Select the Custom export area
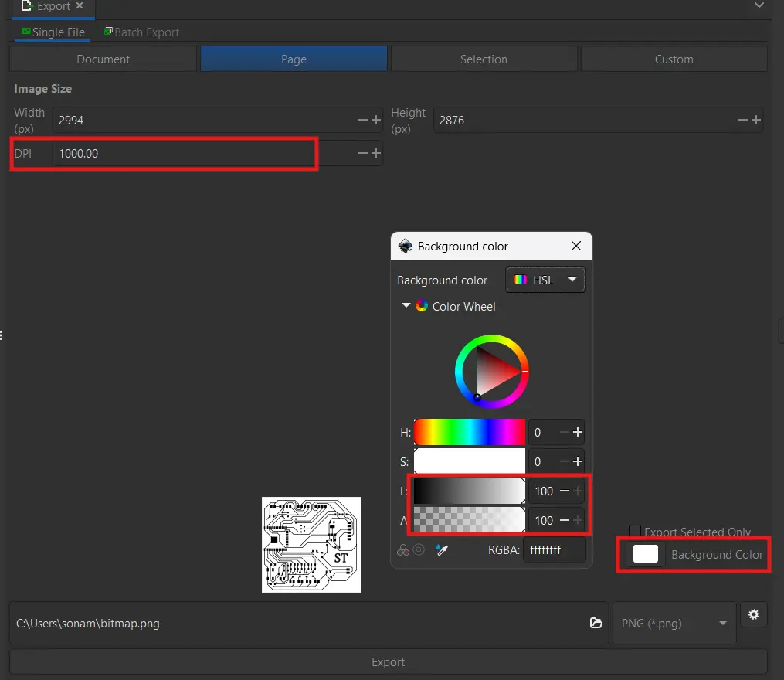 click(x=674, y=59)
